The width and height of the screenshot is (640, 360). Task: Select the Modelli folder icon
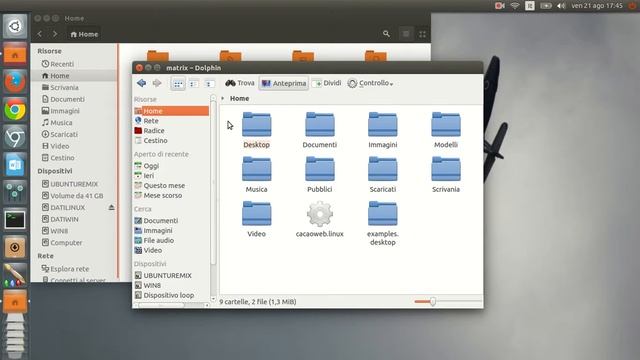(x=446, y=130)
